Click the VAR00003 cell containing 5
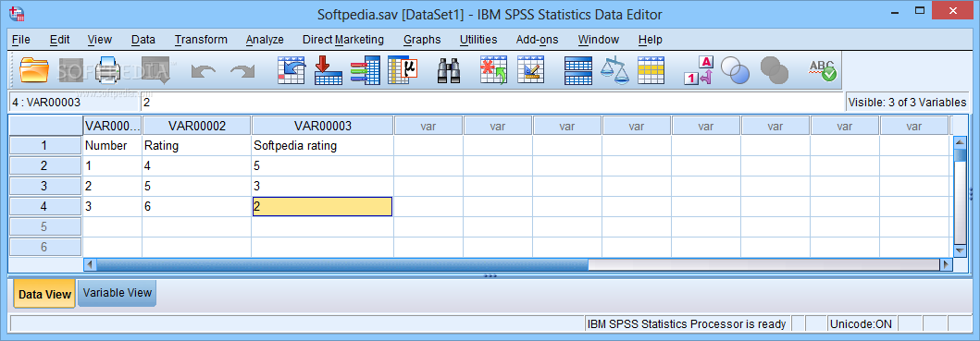 (x=322, y=166)
